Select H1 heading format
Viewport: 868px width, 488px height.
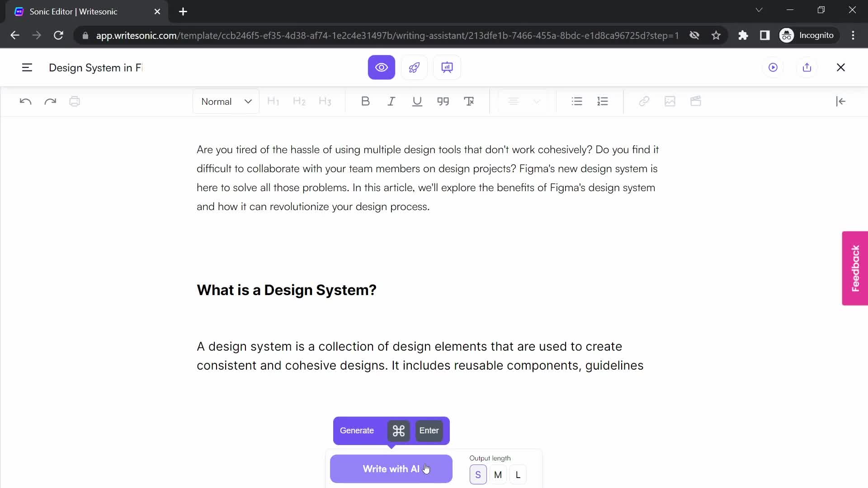[273, 101]
